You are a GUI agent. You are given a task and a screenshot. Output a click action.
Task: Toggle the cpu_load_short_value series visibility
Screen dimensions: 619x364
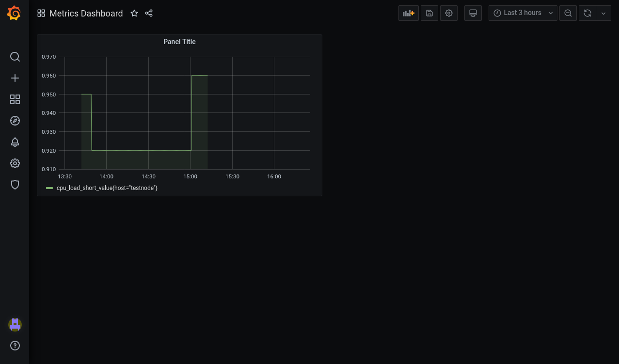coord(107,188)
